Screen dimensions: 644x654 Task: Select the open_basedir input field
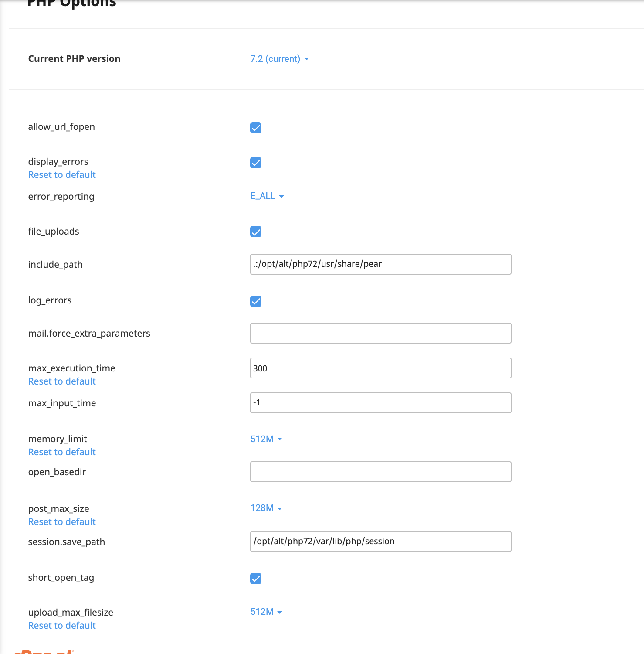(380, 472)
